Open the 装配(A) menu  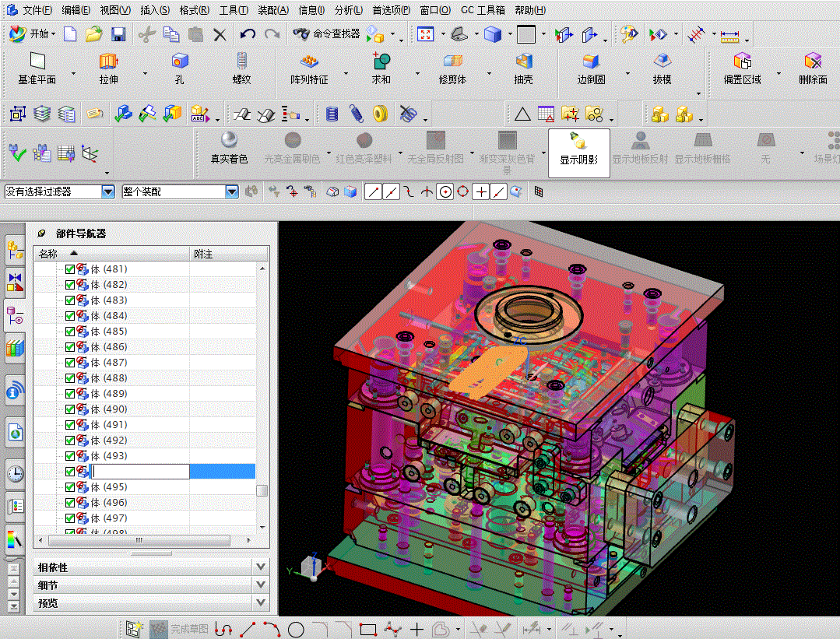272,10
